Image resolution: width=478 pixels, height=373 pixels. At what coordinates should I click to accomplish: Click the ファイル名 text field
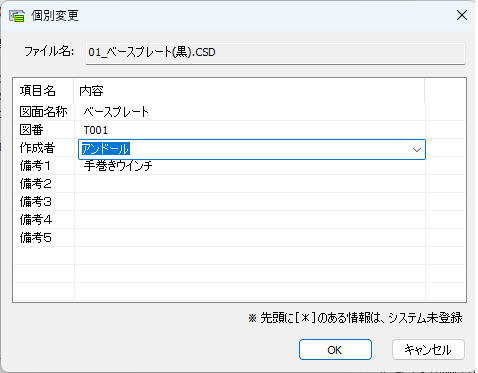tap(275, 53)
